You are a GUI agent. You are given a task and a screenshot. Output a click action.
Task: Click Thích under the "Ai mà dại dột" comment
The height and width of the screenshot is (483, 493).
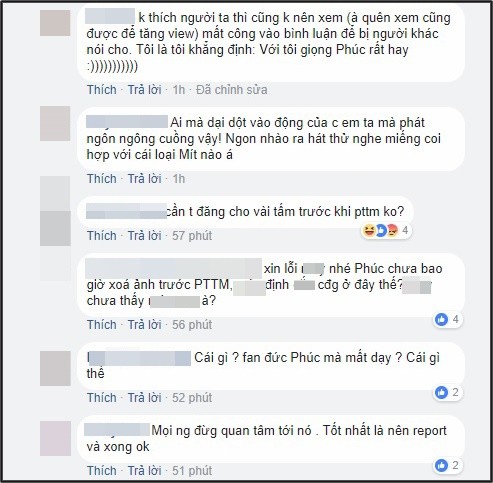(x=102, y=179)
